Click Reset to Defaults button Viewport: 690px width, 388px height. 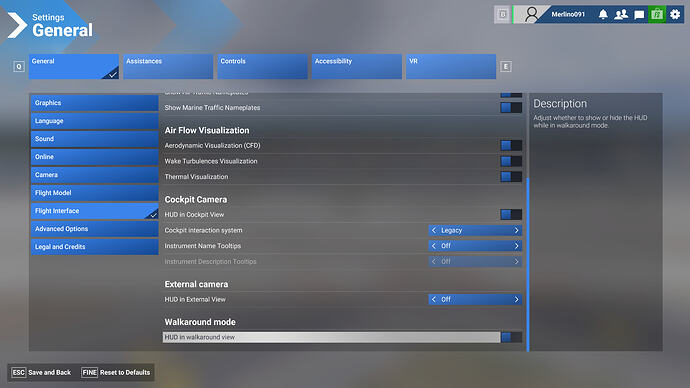116,373
